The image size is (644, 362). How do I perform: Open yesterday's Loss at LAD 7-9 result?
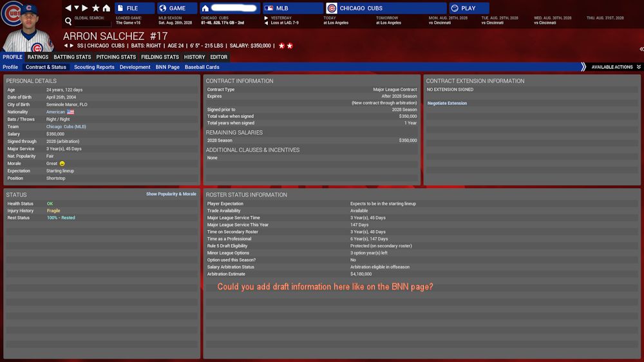(x=285, y=23)
